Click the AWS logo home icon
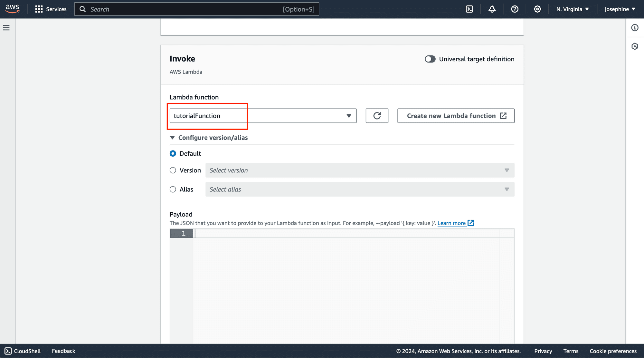644x358 pixels. (13, 9)
